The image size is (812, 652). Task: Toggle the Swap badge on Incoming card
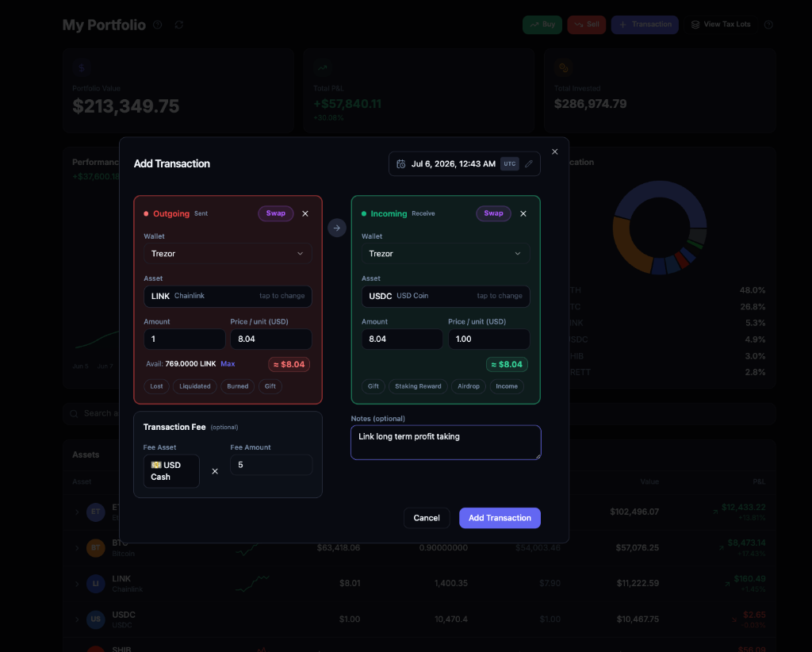(x=493, y=213)
